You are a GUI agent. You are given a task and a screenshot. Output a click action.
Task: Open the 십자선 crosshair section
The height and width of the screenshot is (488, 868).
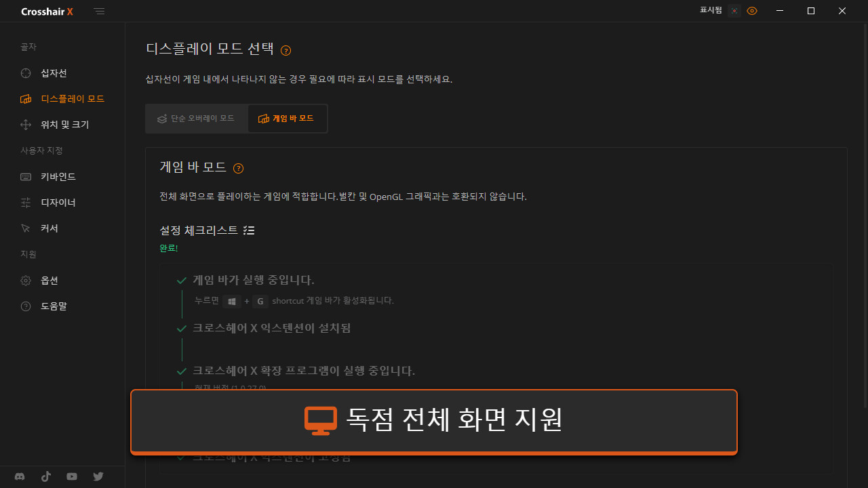click(x=53, y=73)
